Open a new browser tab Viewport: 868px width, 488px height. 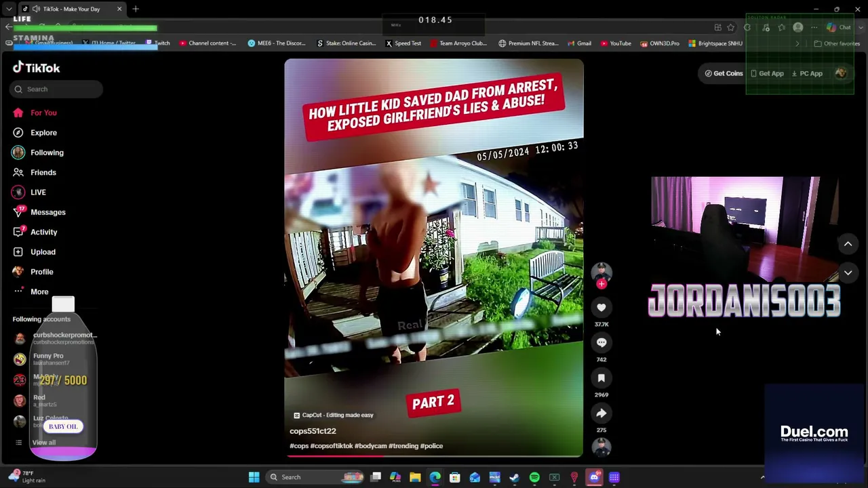[x=136, y=9]
